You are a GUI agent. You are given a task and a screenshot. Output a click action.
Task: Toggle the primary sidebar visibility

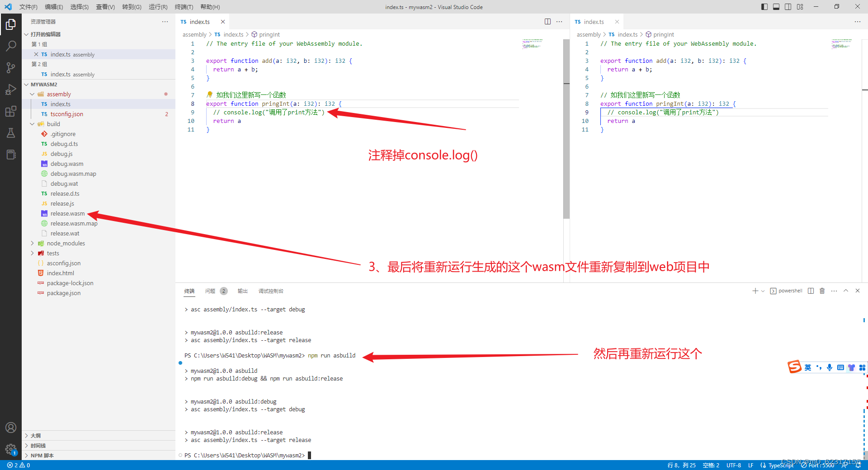tap(764, 7)
